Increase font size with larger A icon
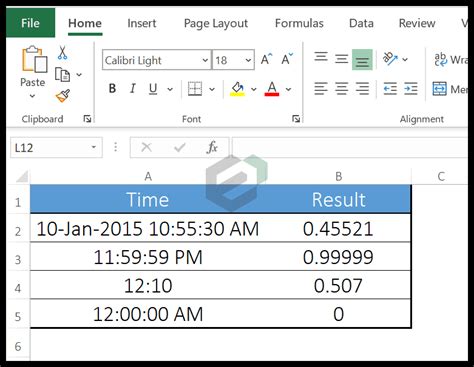Screen dimensions: 474x367 266,60
